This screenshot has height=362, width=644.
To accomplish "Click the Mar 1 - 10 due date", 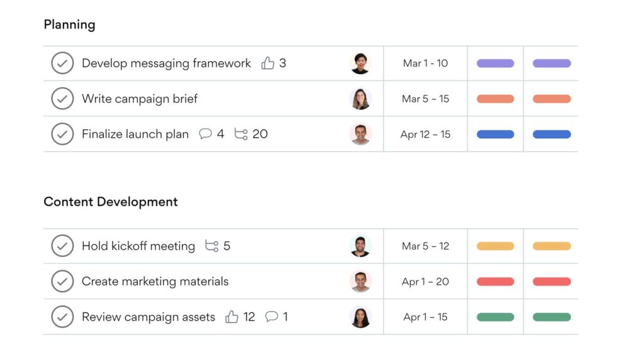I will click(x=426, y=63).
